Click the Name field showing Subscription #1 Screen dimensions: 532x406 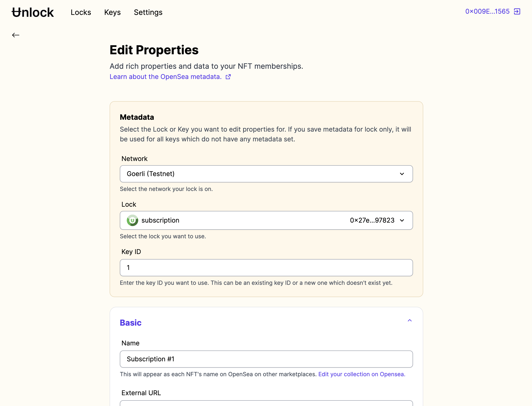pos(266,359)
